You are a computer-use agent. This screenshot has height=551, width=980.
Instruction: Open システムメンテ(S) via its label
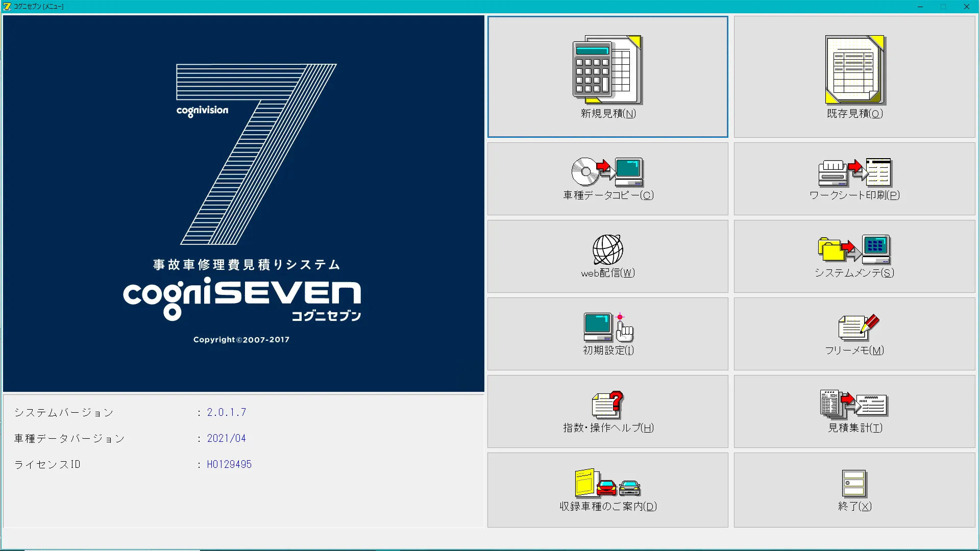coord(854,273)
